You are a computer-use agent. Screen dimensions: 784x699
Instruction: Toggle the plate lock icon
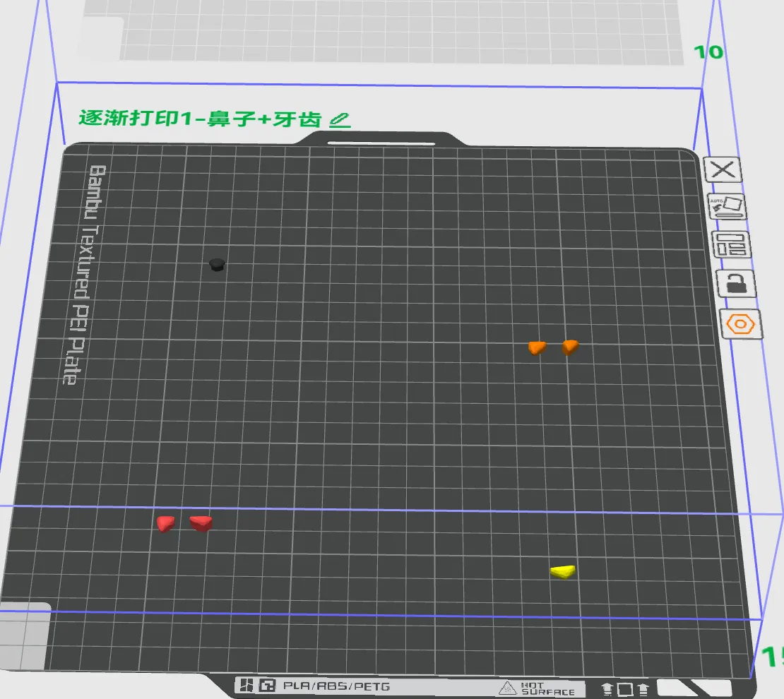[735, 284]
